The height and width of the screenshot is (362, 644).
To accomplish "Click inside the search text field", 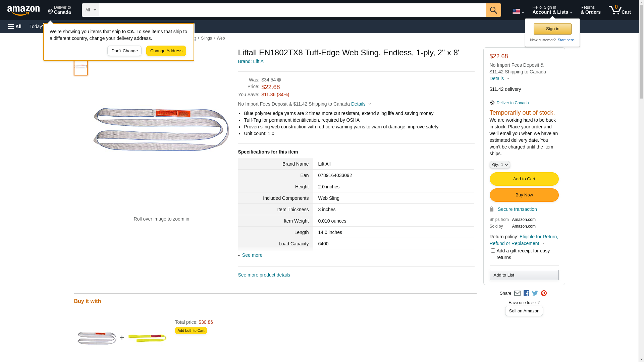I will 292,10.
